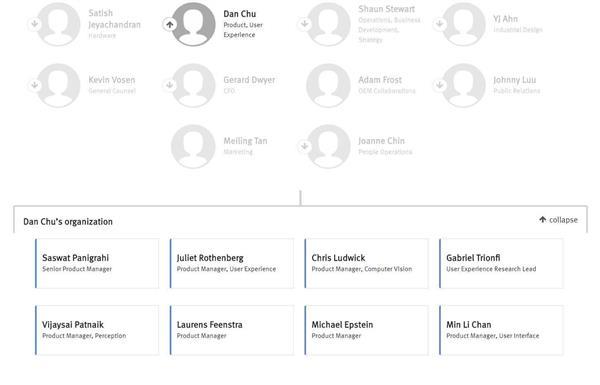Screen dimensions: 600x385
Task: Click the Adam Frost name
Action: point(380,80)
